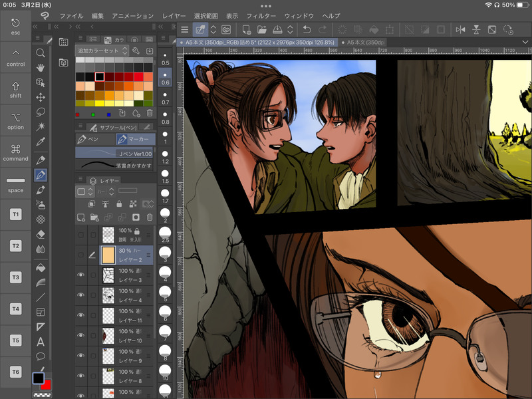This screenshot has height=399, width=532.
Task: Click the Save icon in toolbar
Action: pos(277,30)
